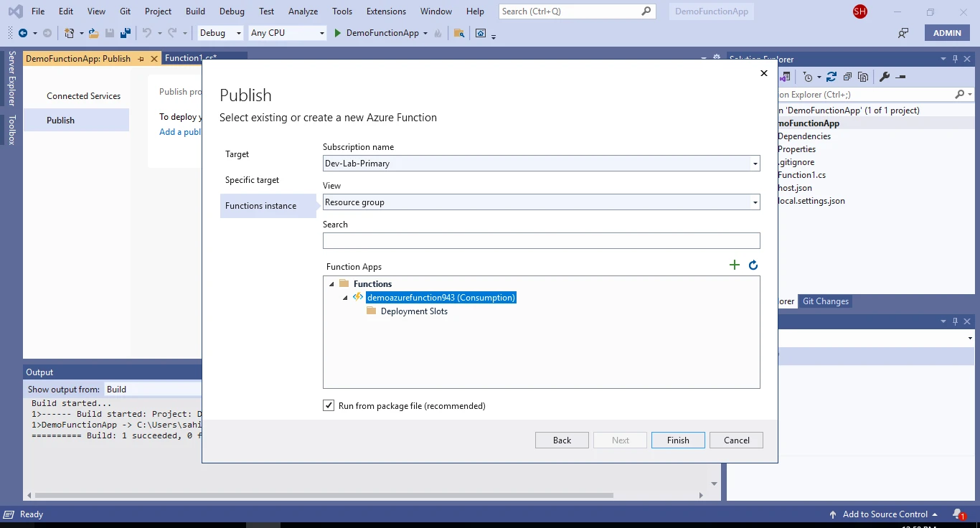Open the Git menu
The image size is (980, 528).
(125, 11)
